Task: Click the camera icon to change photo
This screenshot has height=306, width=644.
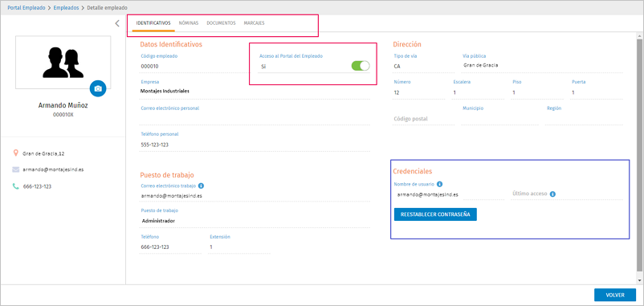Action: point(98,88)
